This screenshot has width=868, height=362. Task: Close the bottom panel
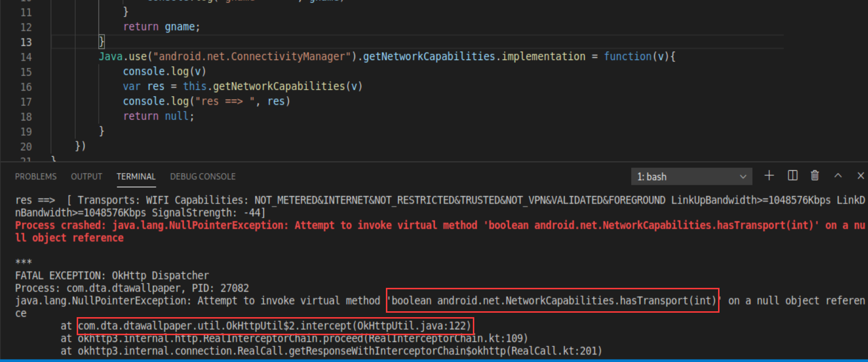tap(860, 176)
